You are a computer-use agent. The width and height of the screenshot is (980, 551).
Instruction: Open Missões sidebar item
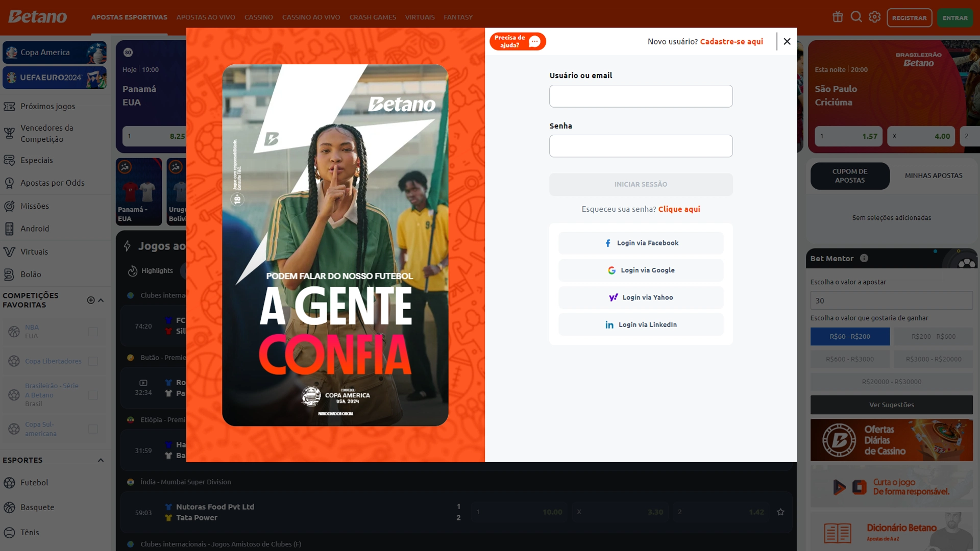point(55,206)
